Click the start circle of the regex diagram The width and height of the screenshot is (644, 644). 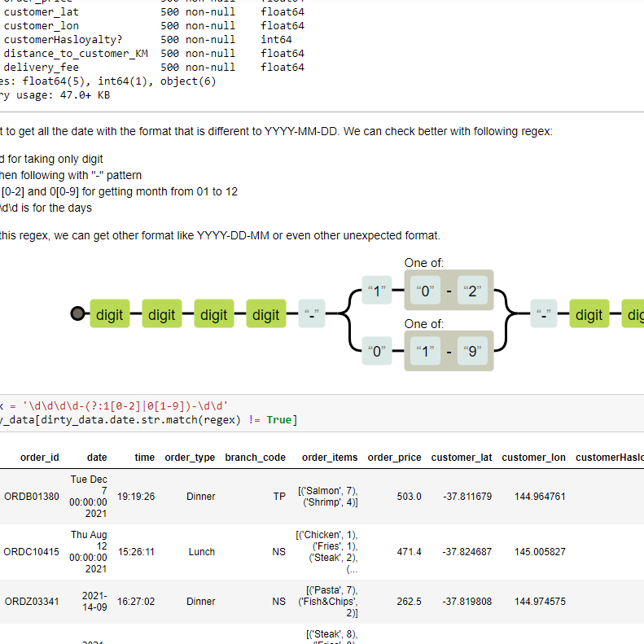(77, 314)
